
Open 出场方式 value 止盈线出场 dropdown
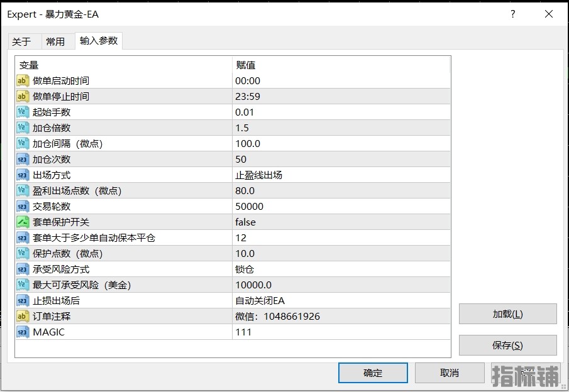click(x=341, y=175)
